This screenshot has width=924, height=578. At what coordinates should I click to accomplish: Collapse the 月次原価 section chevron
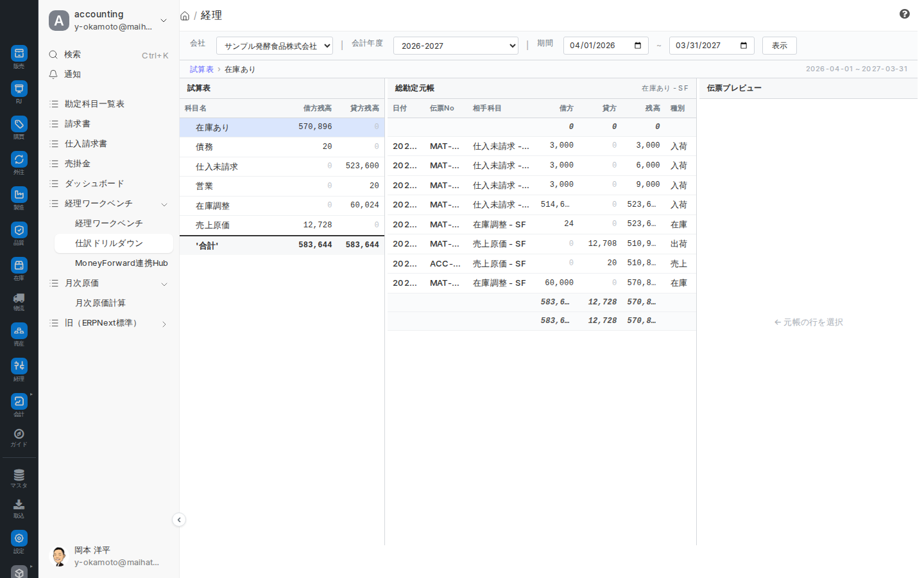point(164,284)
